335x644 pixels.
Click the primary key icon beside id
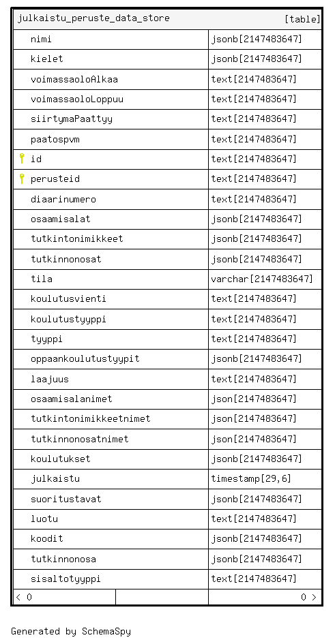click(22, 159)
